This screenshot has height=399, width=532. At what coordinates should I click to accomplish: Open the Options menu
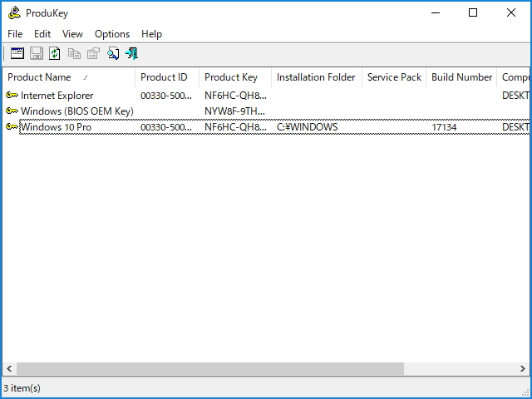coord(112,34)
